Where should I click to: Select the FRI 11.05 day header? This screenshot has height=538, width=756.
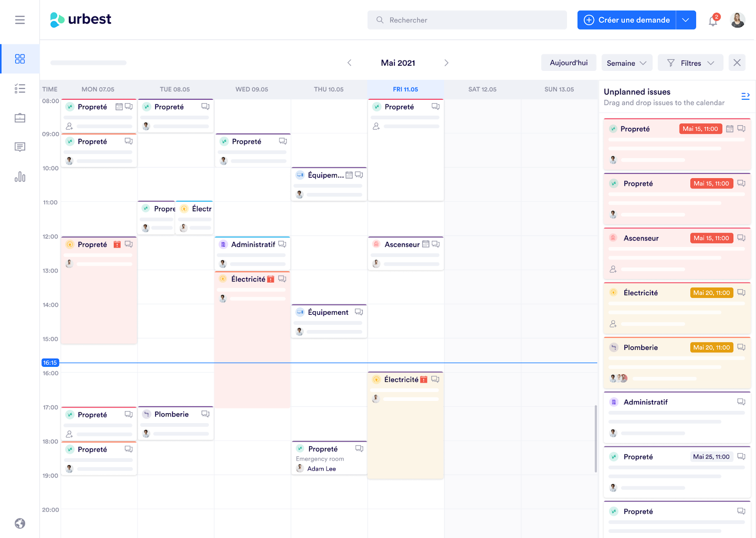405,89
